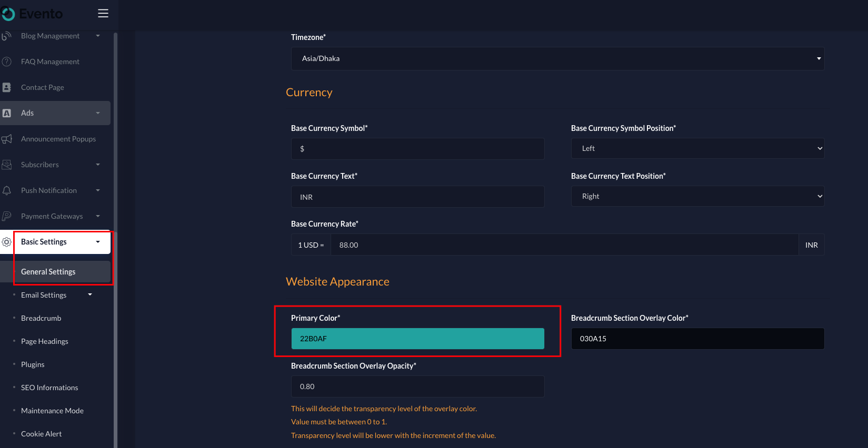Click the Contact Page address book icon
The image size is (868, 448).
click(7, 87)
